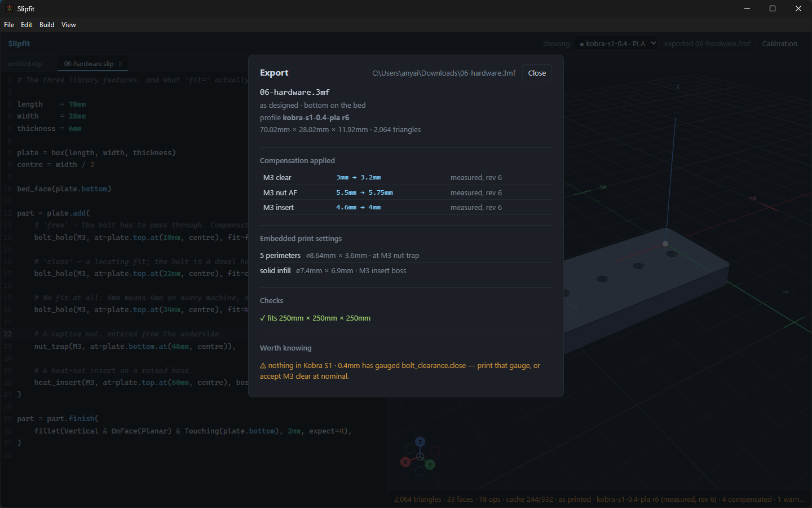This screenshot has height=508, width=812.
Task: Click 'bed_face(plate.bottom)' code line
Action: coord(64,189)
